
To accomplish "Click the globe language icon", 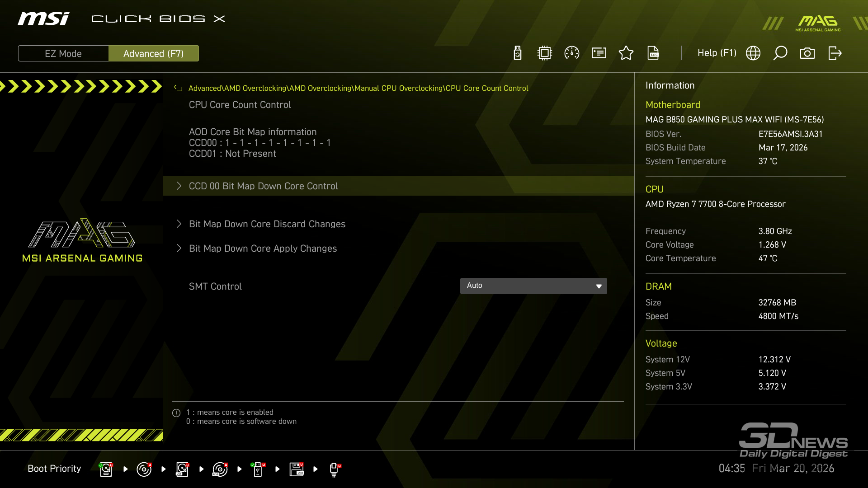I will coord(753,53).
